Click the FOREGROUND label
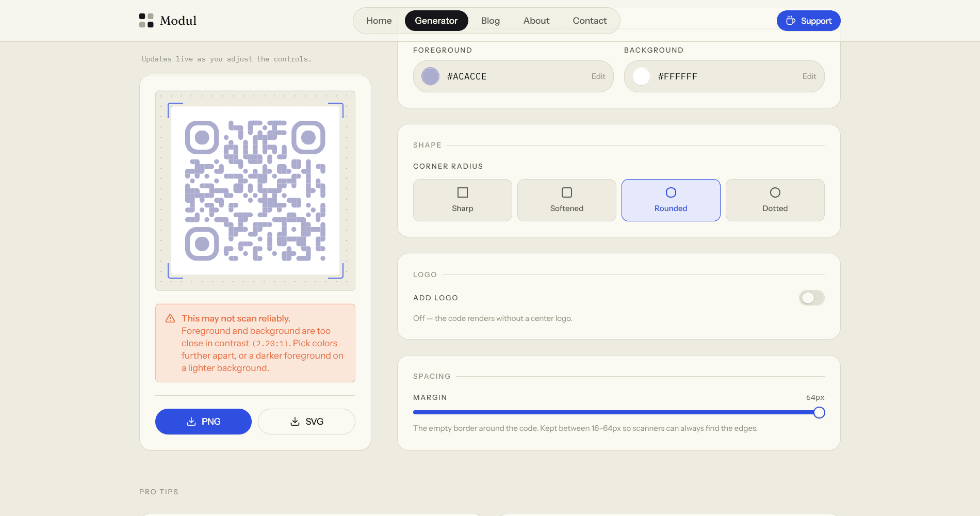This screenshot has height=516, width=980. [443, 50]
